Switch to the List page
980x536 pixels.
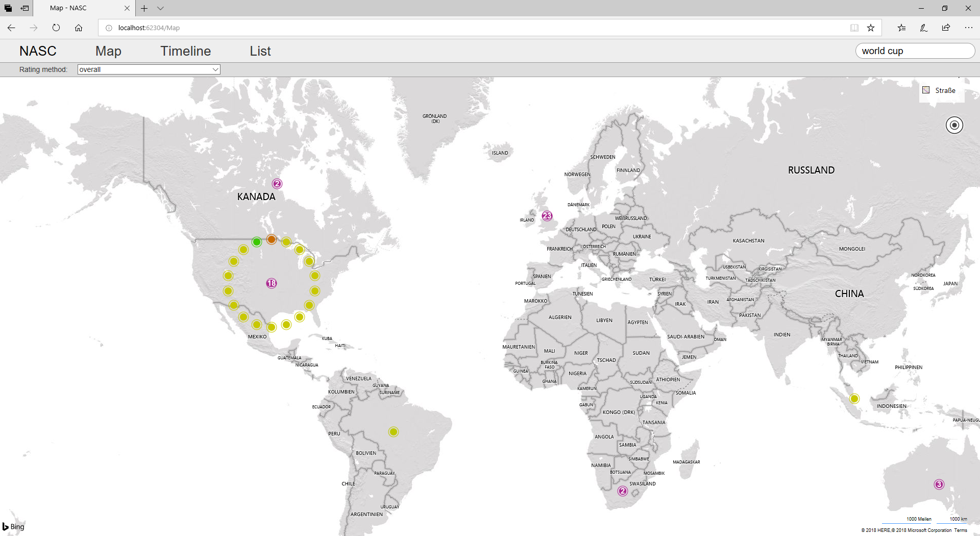pos(260,51)
